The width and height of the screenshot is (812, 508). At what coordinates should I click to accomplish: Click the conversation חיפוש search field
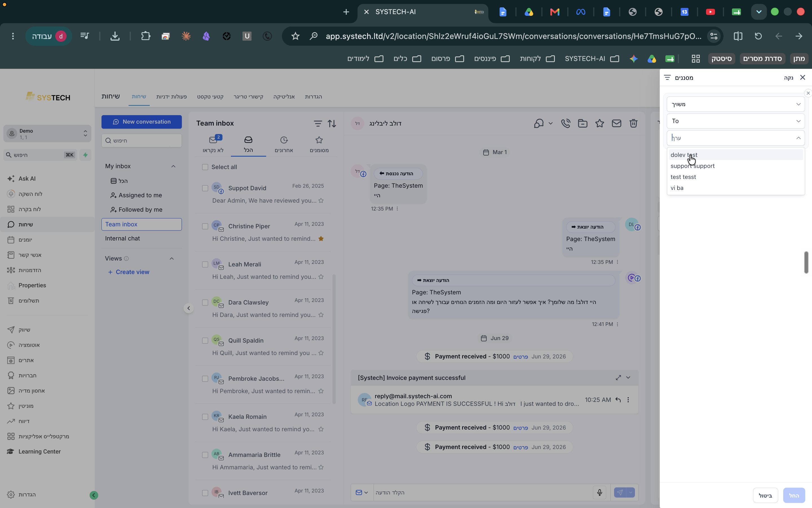tap(142, 141)
